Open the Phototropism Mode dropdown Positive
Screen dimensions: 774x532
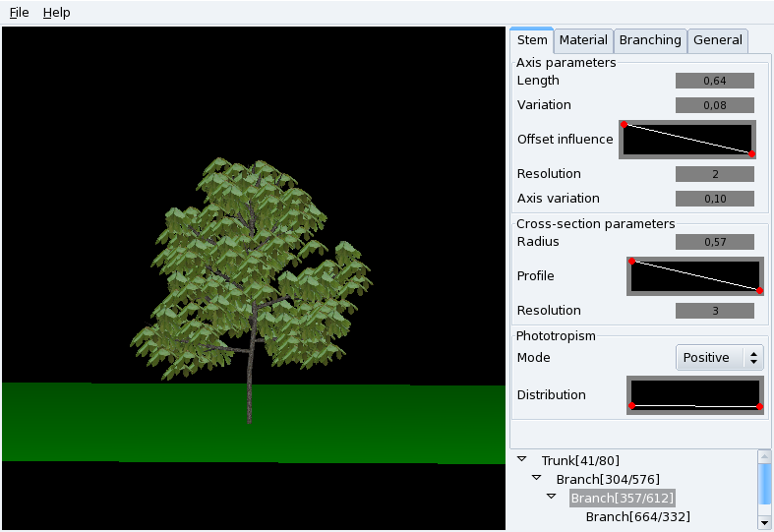click(719, 357)
